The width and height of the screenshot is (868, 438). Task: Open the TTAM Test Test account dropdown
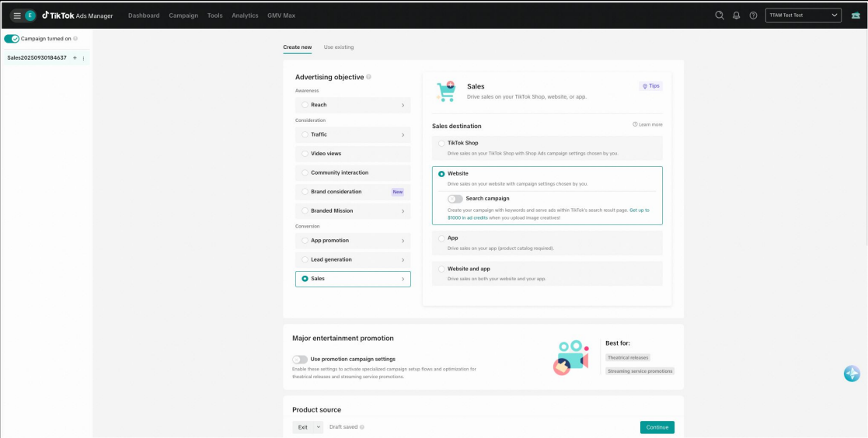(x=804, y=16)
